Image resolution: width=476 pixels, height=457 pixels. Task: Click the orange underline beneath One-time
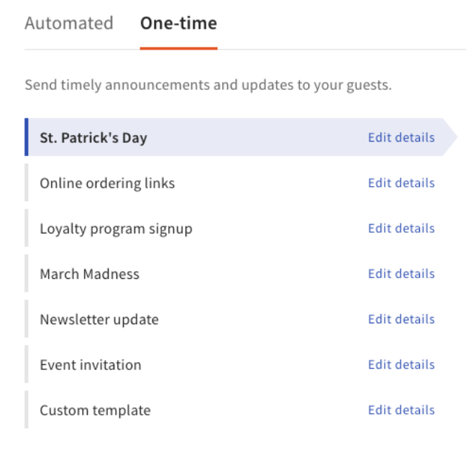coord(178,48)
